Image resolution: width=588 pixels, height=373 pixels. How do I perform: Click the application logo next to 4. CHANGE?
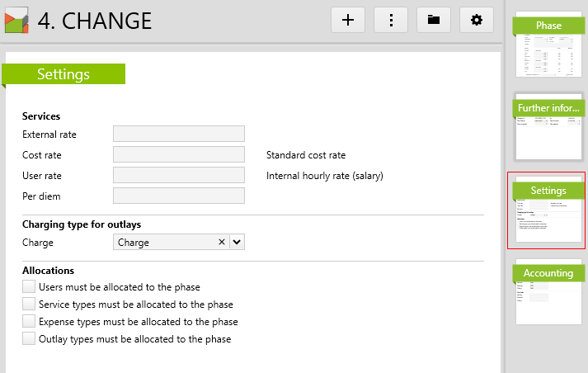[16, 20]
